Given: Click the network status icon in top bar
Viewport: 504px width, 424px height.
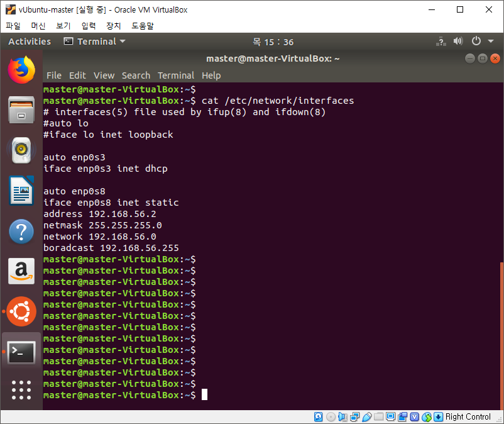Looking at the screenshot, I should 441,42.
